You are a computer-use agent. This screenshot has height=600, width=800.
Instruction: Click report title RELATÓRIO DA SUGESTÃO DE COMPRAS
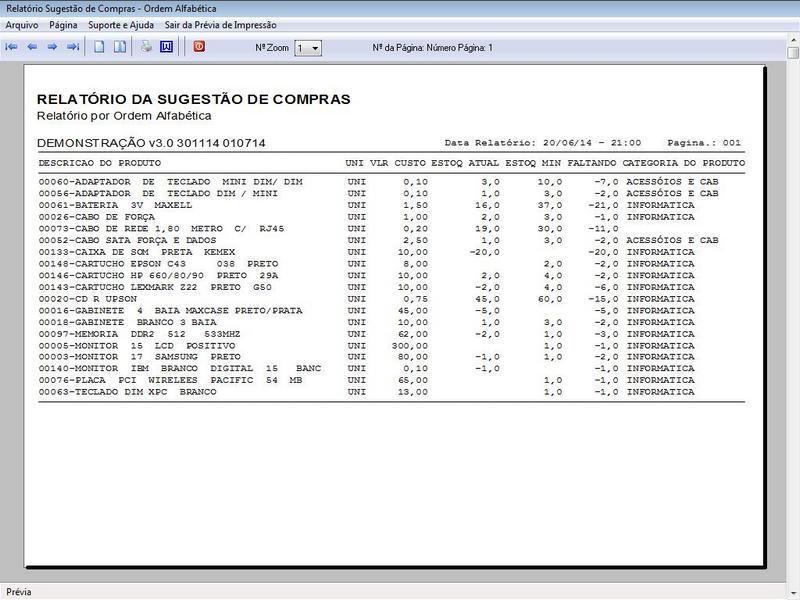click(x=194, y=99)
